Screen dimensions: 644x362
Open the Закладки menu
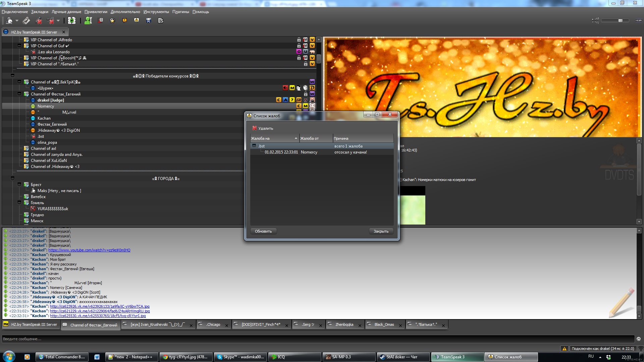[x=40, y=12]
